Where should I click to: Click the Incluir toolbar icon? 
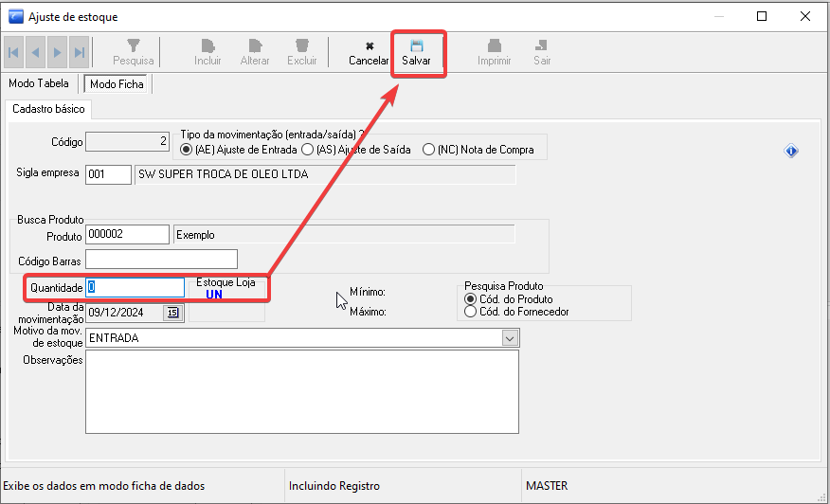[207, 45]
